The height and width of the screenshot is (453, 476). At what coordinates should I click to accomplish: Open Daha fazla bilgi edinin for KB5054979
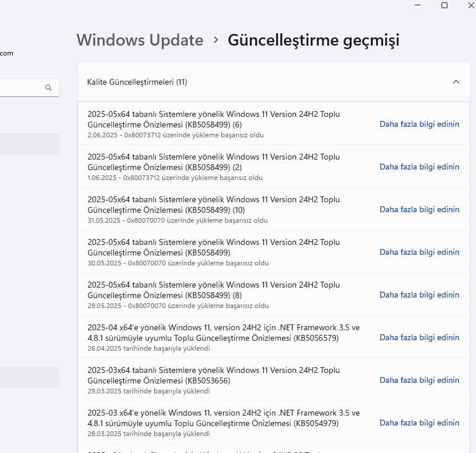[x=419, y=423]
